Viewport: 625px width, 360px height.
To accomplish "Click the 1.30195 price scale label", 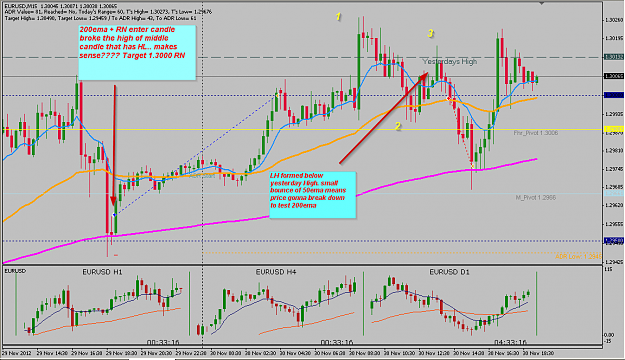I will pyautogui.click(x=614, y=38).
